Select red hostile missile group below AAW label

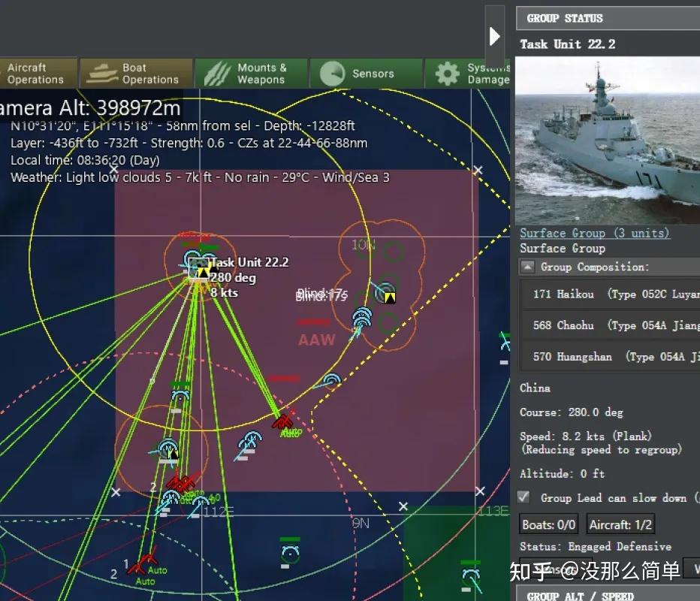[x=283, y=421]
